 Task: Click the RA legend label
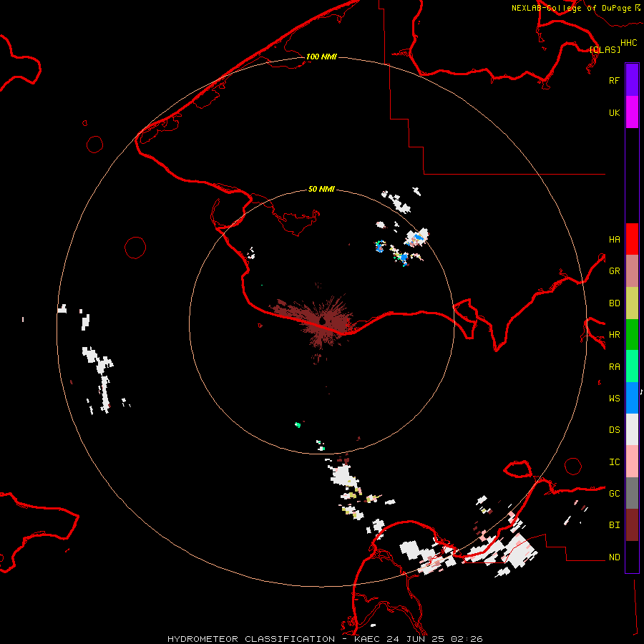pyautogui.click(x=614, y=367)
